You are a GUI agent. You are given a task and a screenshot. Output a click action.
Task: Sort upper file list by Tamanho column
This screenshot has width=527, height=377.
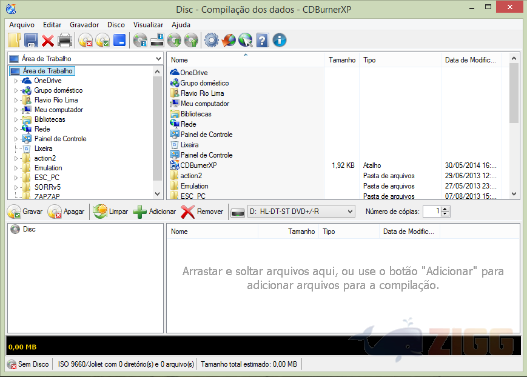click(342, 60)
